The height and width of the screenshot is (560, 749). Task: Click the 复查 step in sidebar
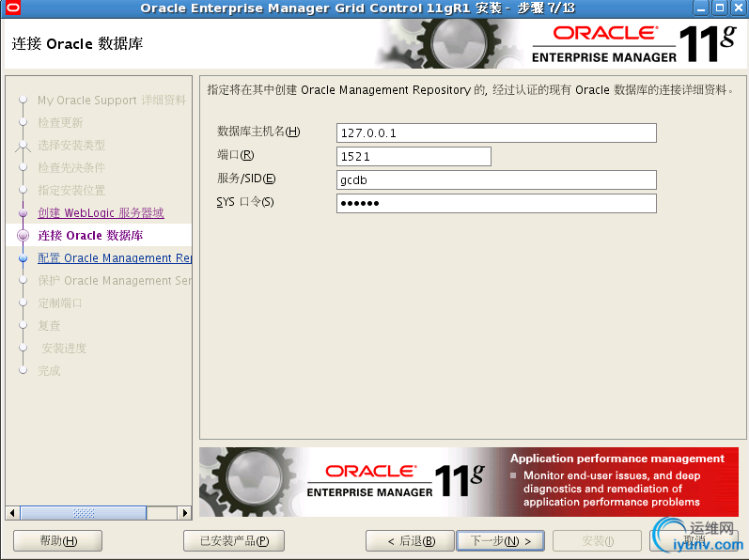[49, 326]
